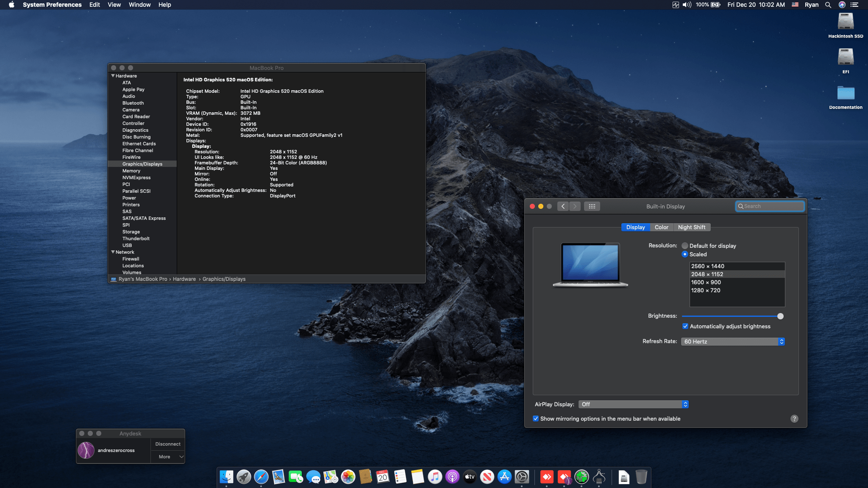Open Finder from the dock
Screen dimensions: 868x488
226,477
